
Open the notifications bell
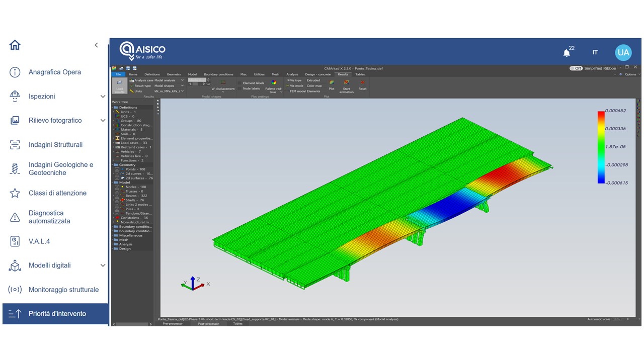[567, 52]
